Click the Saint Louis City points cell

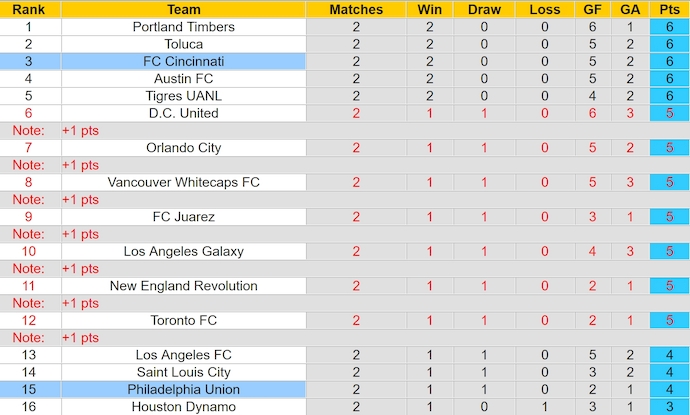pos(661,372)
